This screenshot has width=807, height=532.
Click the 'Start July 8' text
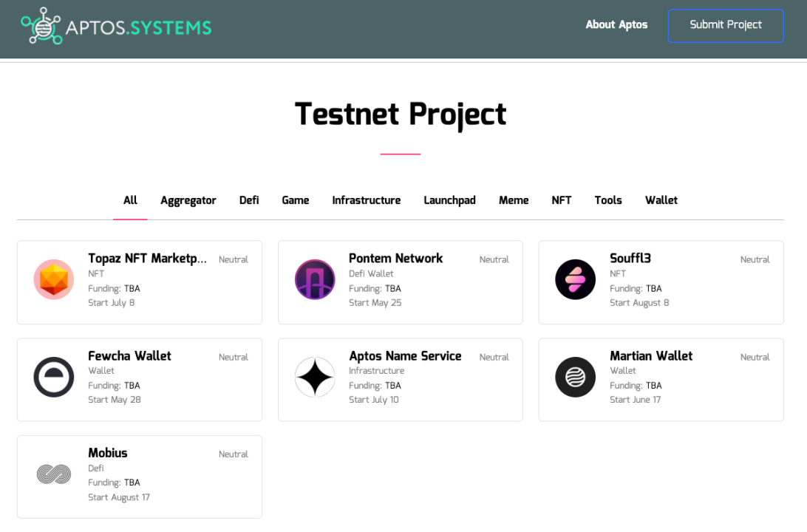[111, 303]
